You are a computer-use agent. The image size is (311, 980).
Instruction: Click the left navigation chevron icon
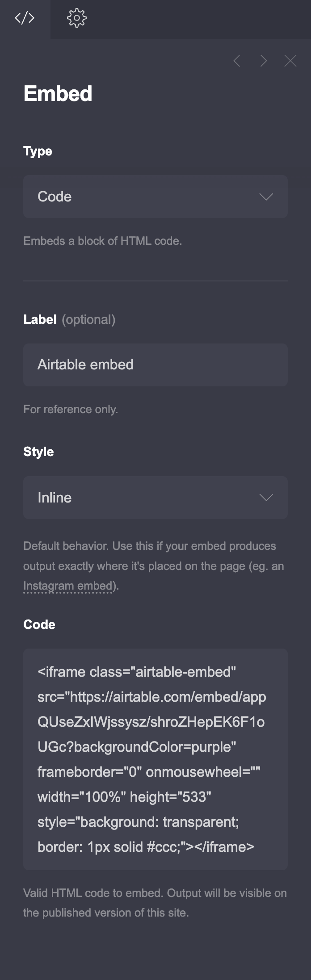238,61
